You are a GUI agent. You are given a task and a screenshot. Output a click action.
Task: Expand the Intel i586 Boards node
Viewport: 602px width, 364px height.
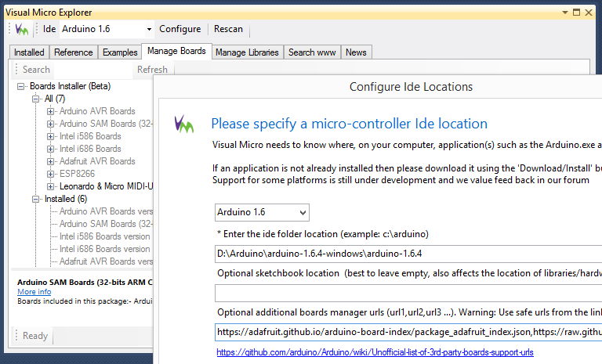click(50, 136)
